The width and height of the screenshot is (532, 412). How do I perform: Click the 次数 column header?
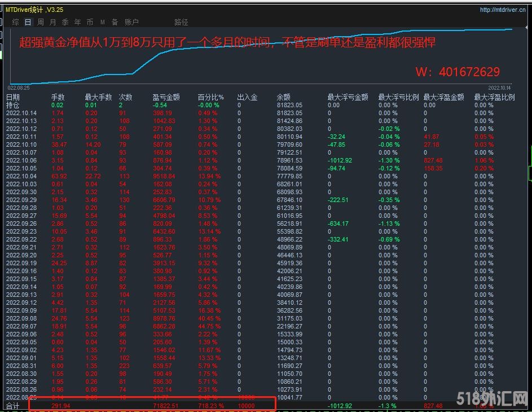(x=126, y=98)
